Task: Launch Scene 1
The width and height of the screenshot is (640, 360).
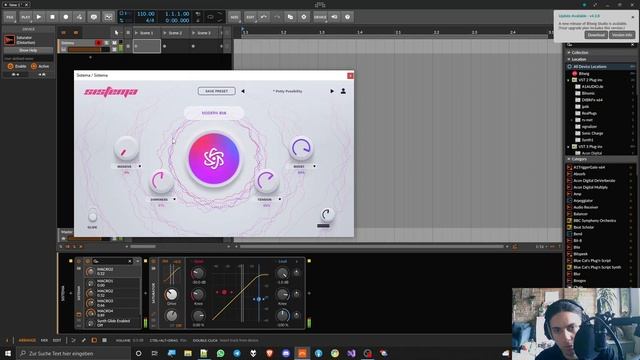Action: (137, 33)
